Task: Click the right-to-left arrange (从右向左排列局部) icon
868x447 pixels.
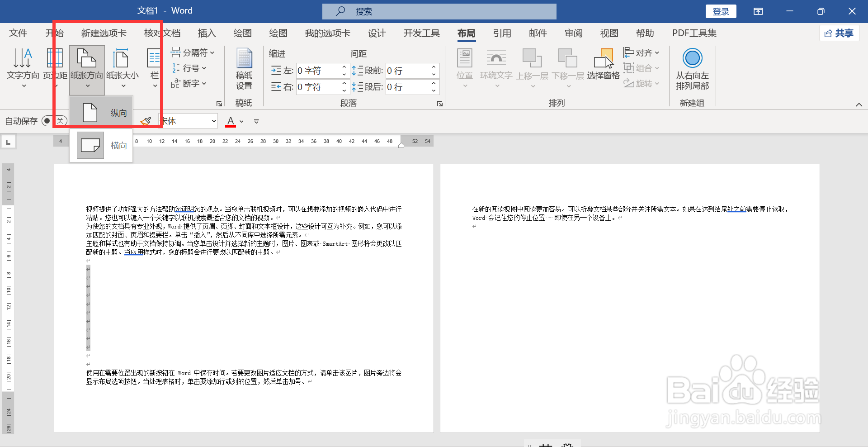Action: (692, 58)
